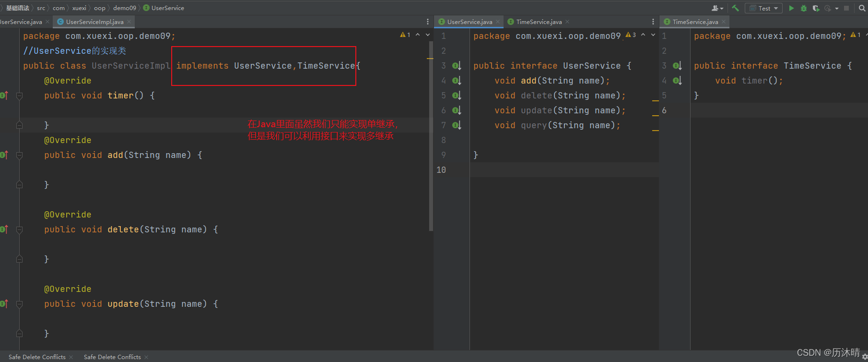Click the implemented gutter icon beside void add
The image size is (868, 362).
point(457,81)
